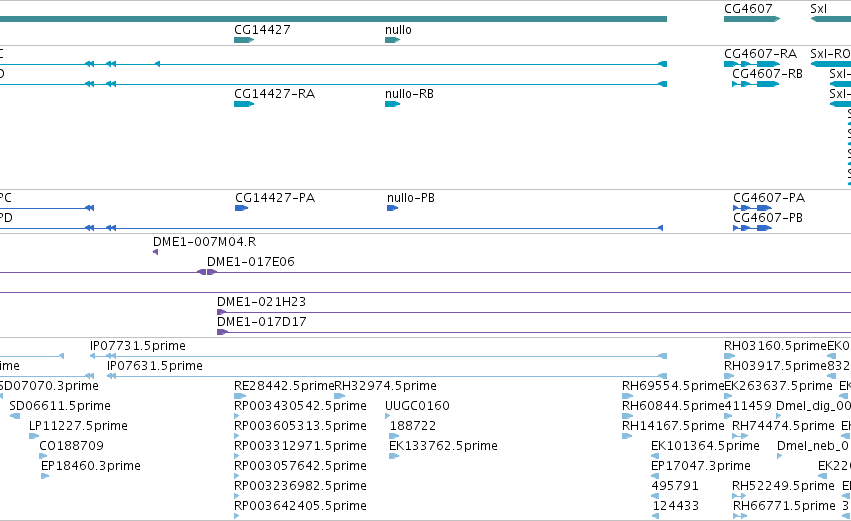The width and height of the screenshot is (851, 521).
Task: Select the CG4607 gene bar
Action: tap(752, 19)
